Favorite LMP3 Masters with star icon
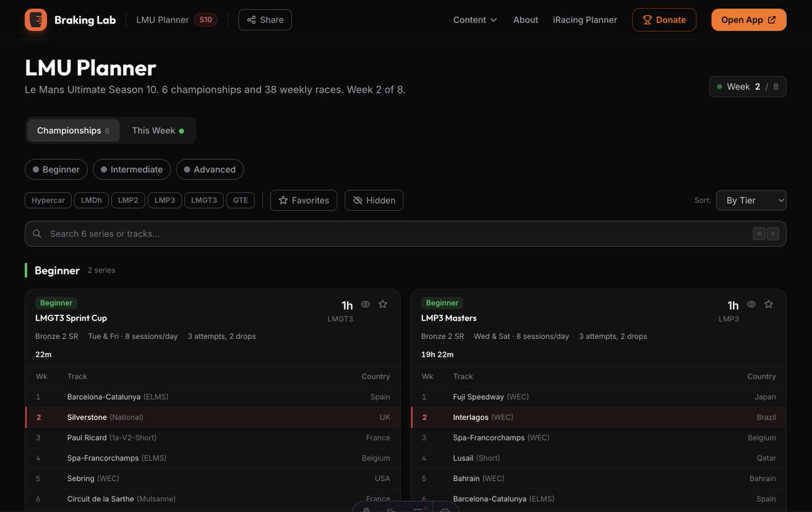Screen dimensions: 812x512 [769, 304]
